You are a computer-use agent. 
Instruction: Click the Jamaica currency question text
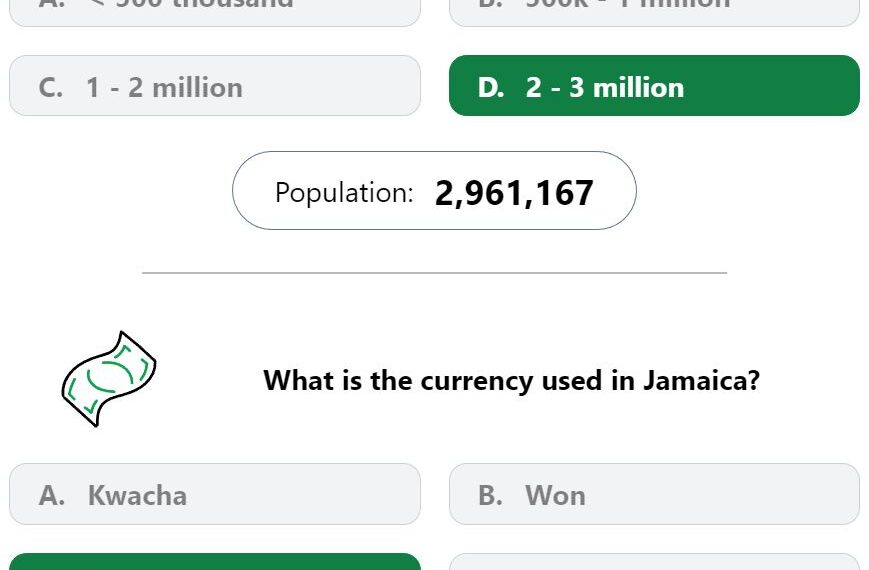tap(511, 381)
